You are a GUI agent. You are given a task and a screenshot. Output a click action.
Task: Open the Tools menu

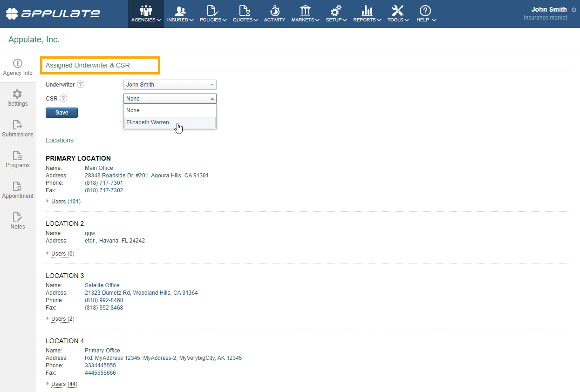click(x=398, y=14)
